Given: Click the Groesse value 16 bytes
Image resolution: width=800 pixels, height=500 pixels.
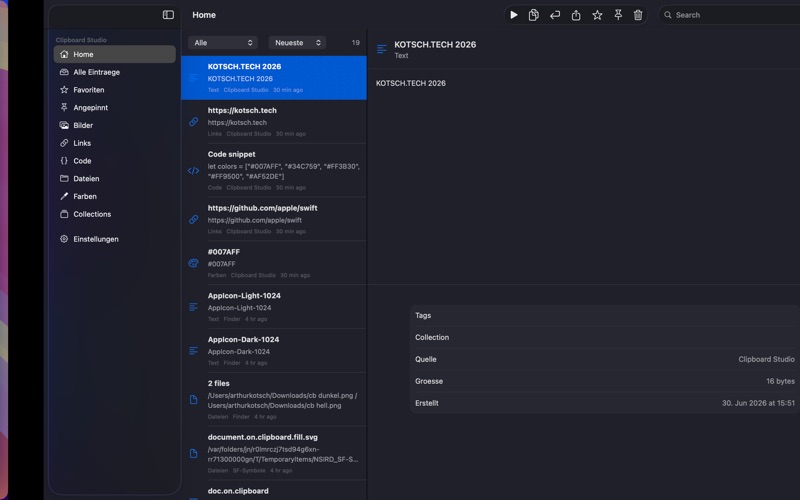Looking at the screenshot, I should (780, 381).
